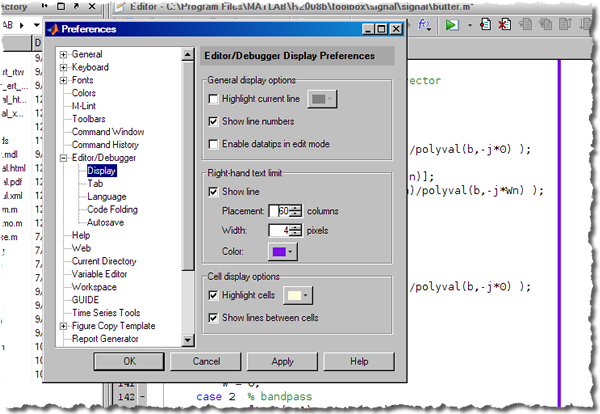This screenshot has width=600, height=414.
Task: Collapse the Editor/Debugger tree node
Action: [x=64, y=158]
